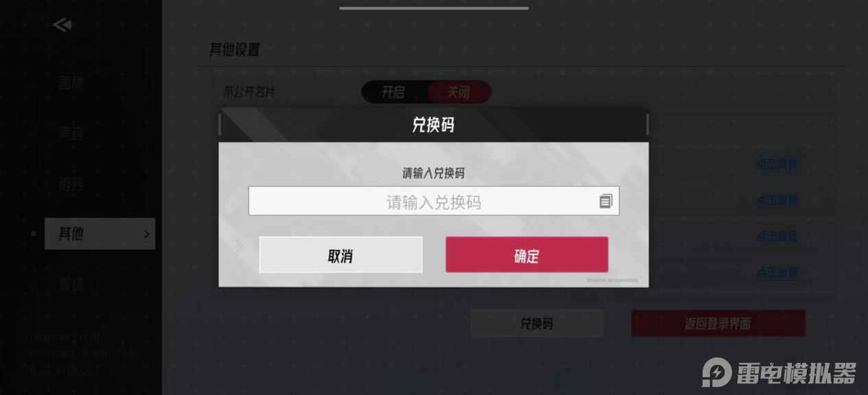Switch to the 语言 settings tab
The image size is (868, 395).
pyautogui.click(x=71, y=184)
